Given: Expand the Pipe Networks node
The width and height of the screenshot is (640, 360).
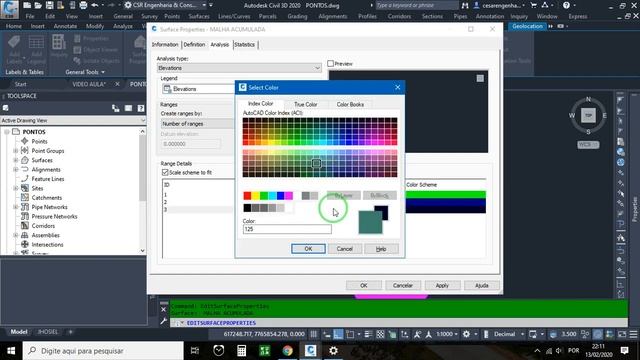Looking at the screenshot, I should 16,207.
